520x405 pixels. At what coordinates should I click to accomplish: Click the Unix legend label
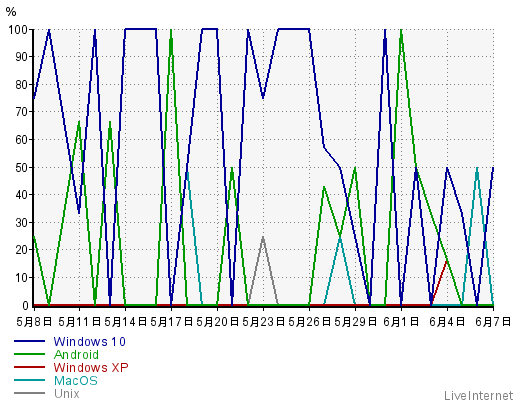click(67, 393)
